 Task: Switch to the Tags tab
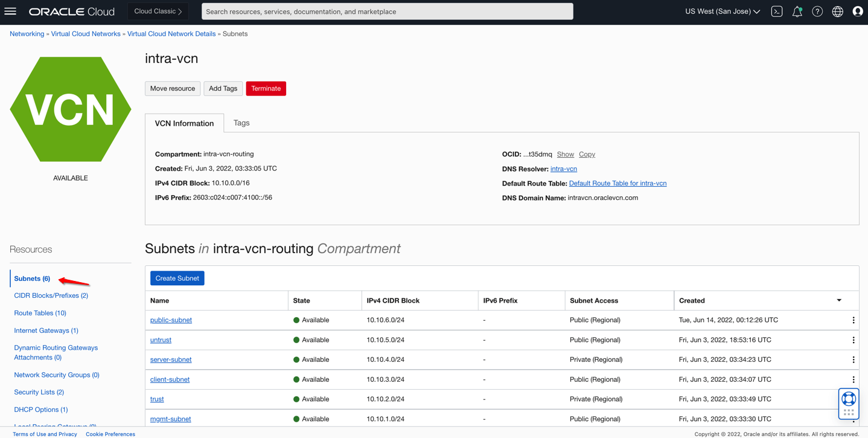click(241, 123)
